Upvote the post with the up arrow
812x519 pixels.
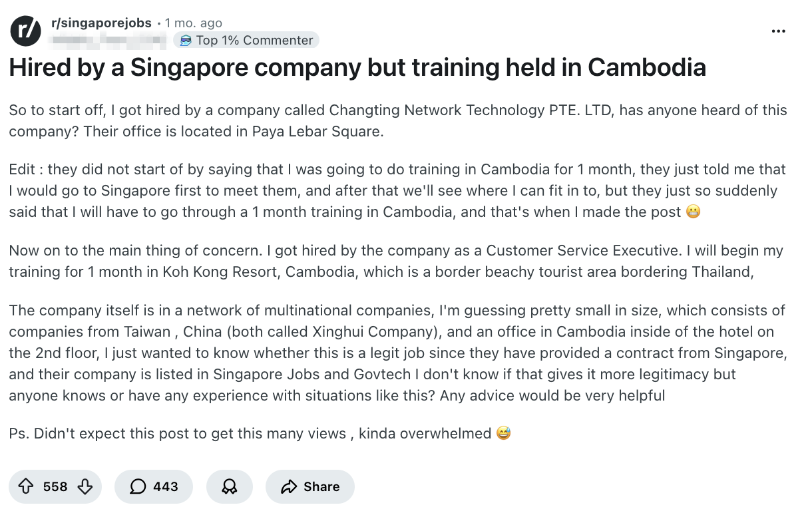click(x=26, y=486)
